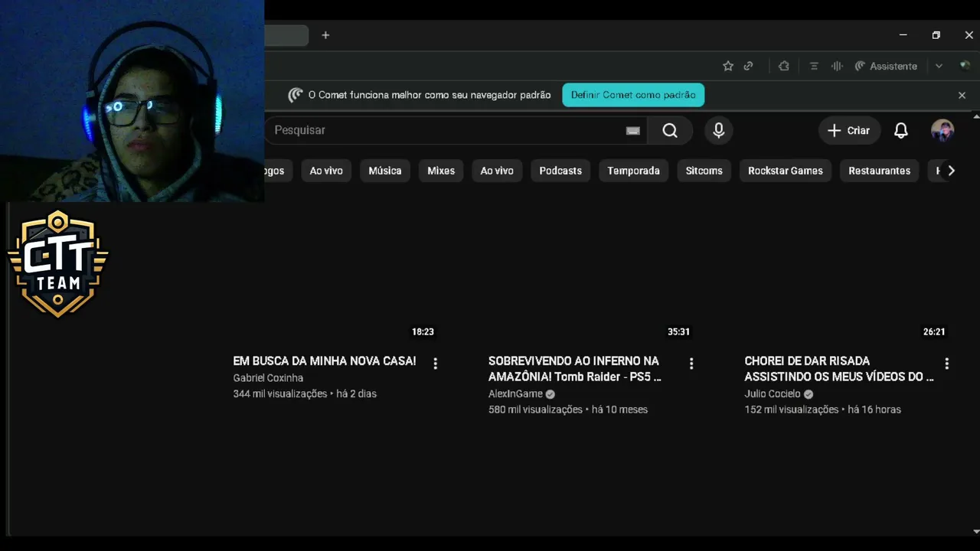Open AlexInGame channel

coord(515,394)
